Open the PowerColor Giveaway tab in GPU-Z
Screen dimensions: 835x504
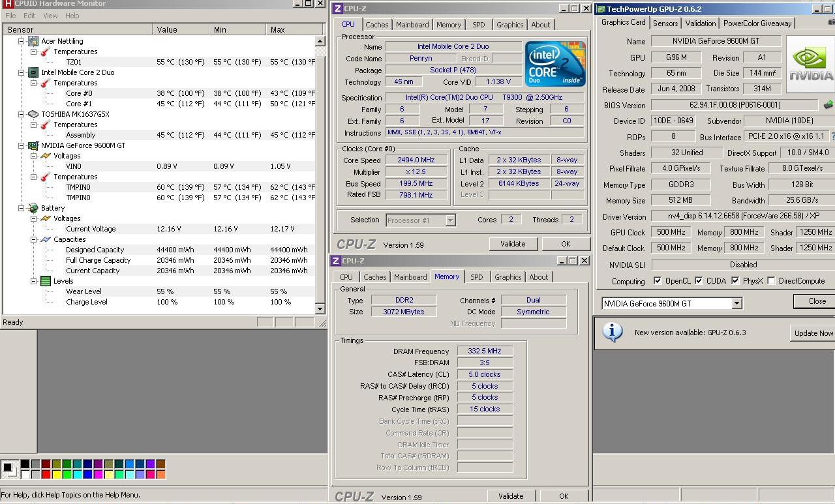pos(757,23)
